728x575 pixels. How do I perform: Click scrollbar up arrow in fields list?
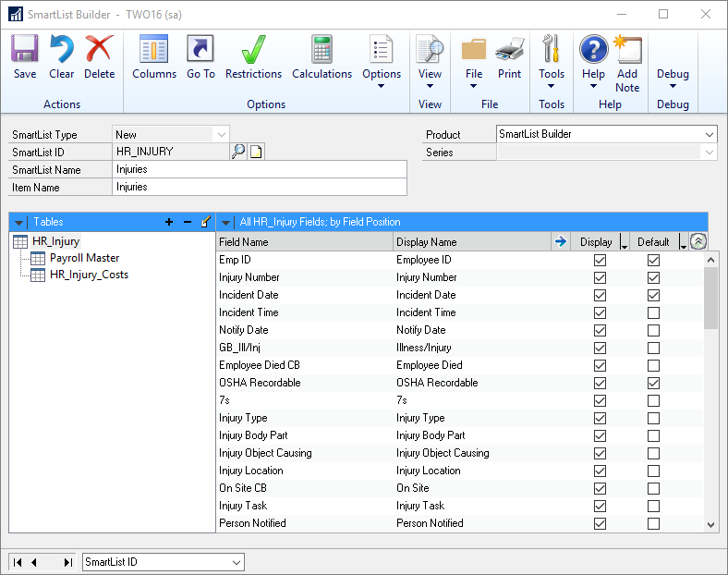pyautogui.click(x=710, y=260)
